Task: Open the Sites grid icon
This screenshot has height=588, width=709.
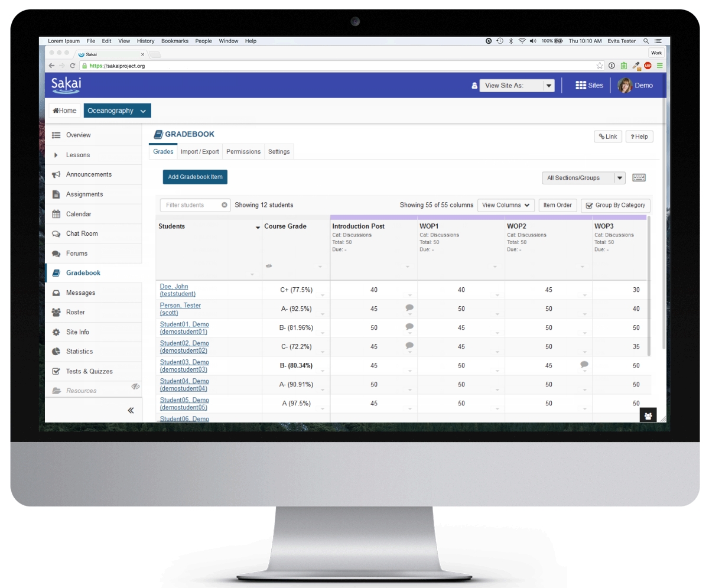Action: point(581,86)
